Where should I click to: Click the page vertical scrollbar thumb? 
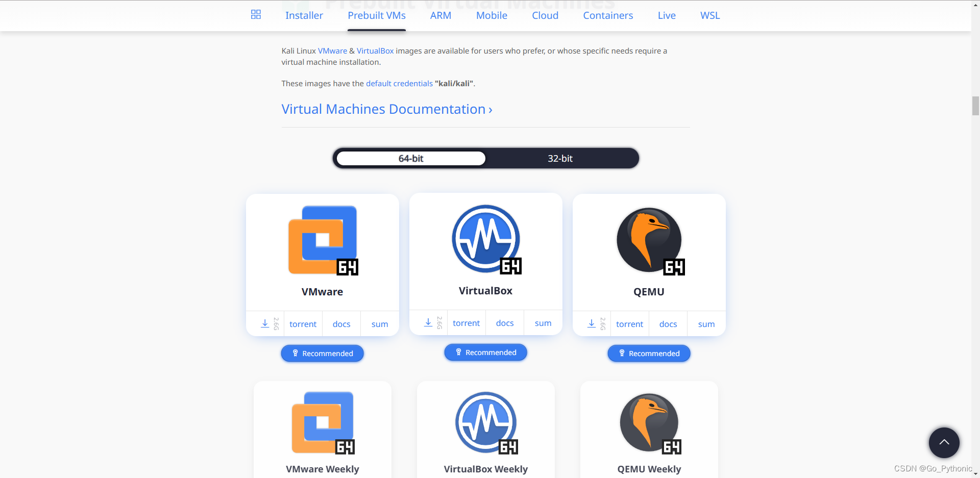click(x=975, y=106)
